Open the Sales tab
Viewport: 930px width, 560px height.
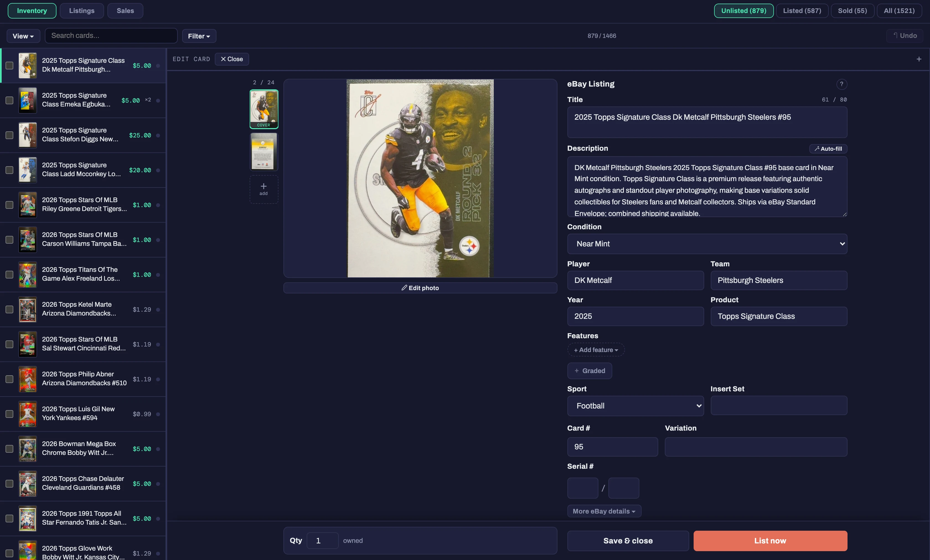click(x=125, y=11)
